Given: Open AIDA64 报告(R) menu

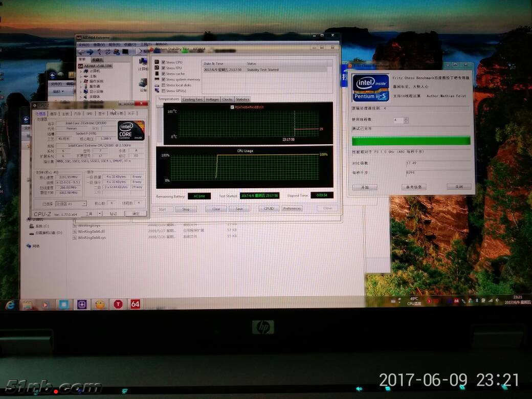Looking at the screenshot, I should click(x=115, y=45).
